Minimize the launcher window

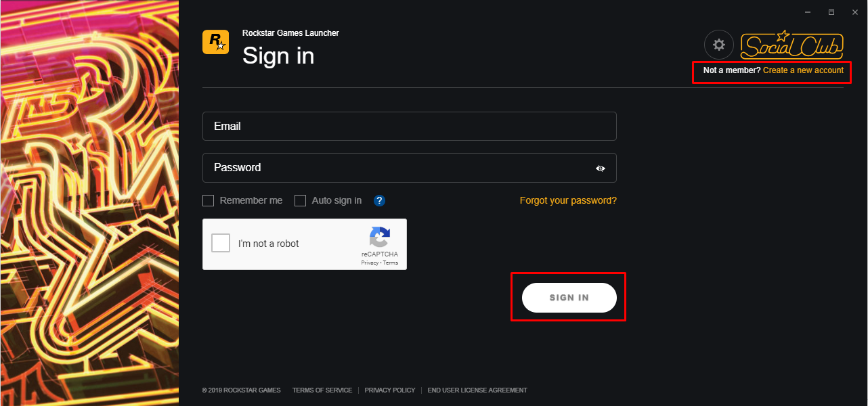(x=808, y=12)
